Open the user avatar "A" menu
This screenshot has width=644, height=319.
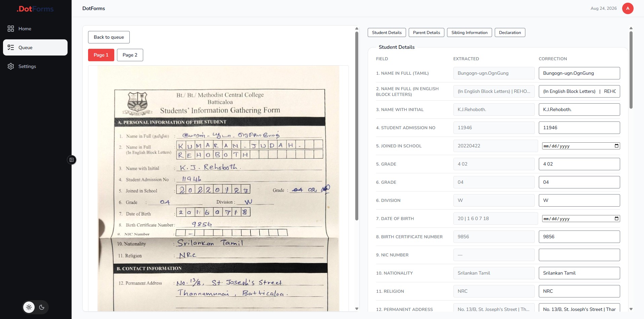628,8
